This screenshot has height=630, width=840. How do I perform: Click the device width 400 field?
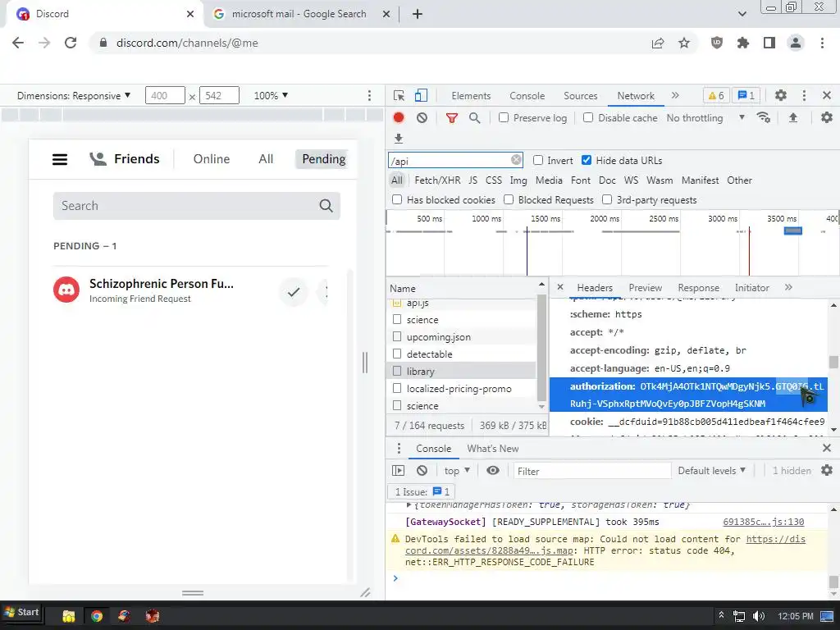(x=165, y=95)
